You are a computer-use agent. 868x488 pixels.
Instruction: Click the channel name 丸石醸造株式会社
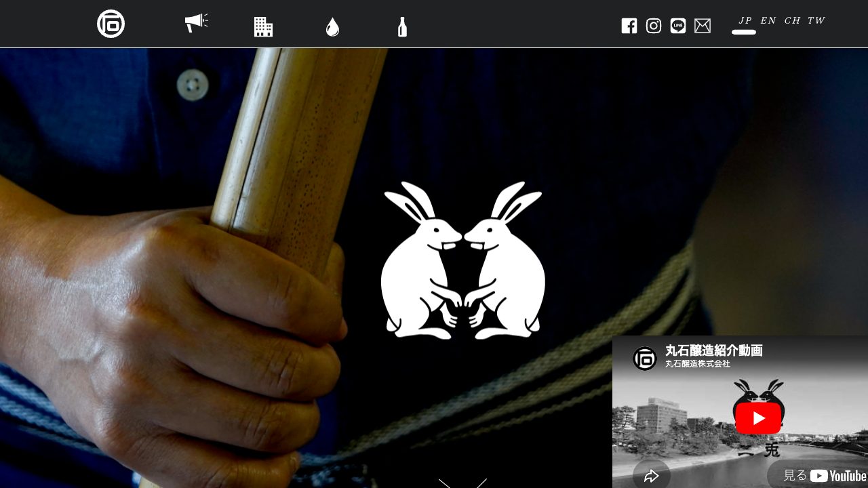698,364
